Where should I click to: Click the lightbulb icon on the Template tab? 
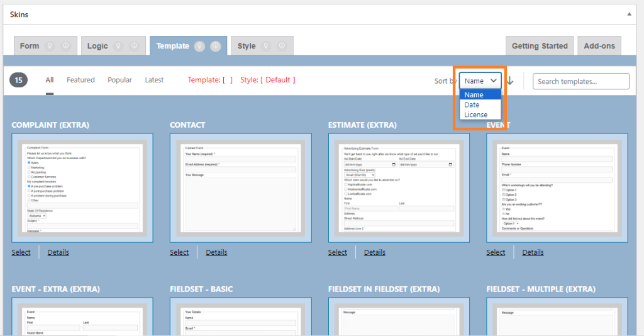200,46
